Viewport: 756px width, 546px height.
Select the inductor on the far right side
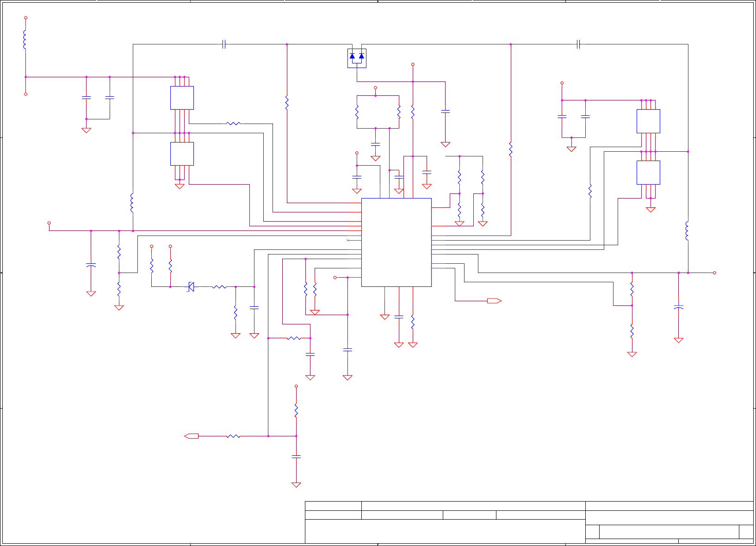point(687,231)
